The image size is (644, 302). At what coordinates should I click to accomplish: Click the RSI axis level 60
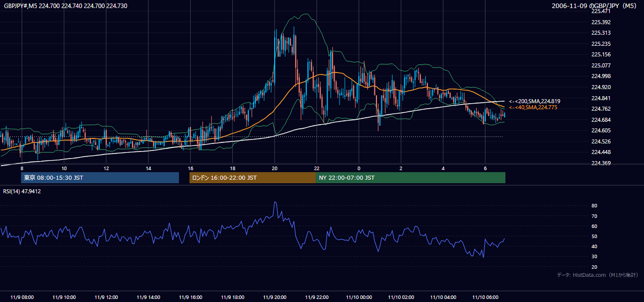(x=595, y=226)
